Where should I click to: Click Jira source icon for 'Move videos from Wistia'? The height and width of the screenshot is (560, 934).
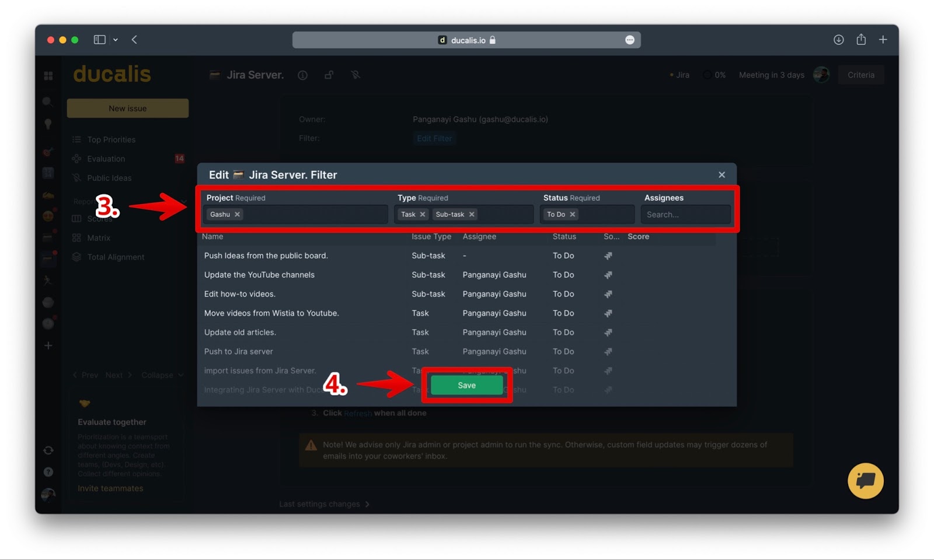click(608, 313)
